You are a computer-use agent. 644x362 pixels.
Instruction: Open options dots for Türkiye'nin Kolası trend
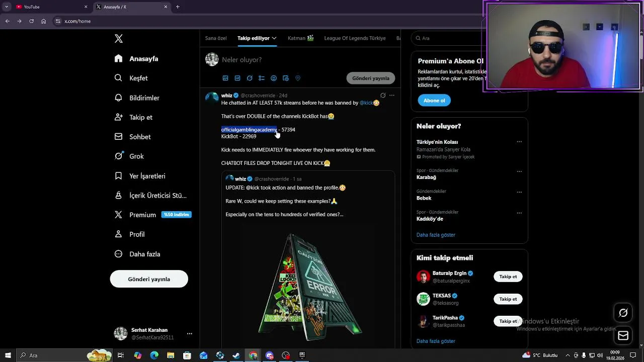[x=519, y=142]
